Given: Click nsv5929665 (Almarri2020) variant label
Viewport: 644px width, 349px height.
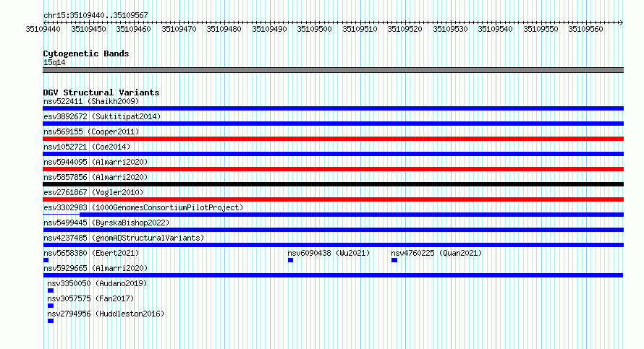Looking at the screenshot, I should 96,268.
